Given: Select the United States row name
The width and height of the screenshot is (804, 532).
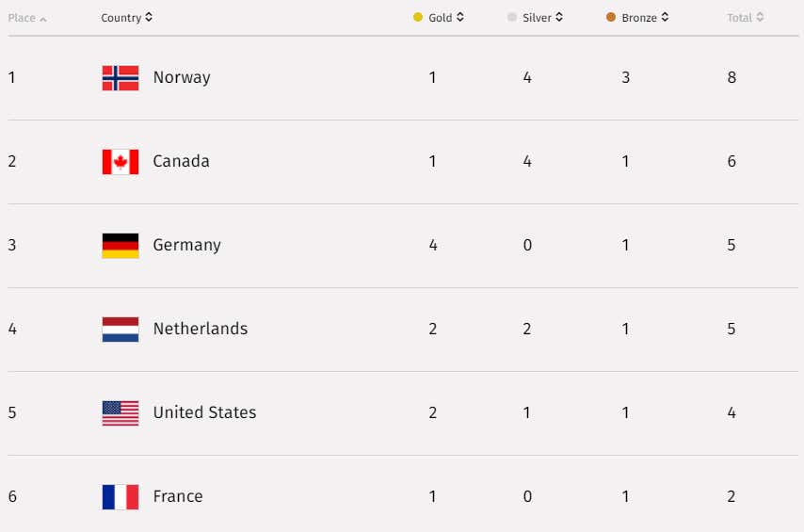Looking at the screenshot, I should (x=204, y=412).
